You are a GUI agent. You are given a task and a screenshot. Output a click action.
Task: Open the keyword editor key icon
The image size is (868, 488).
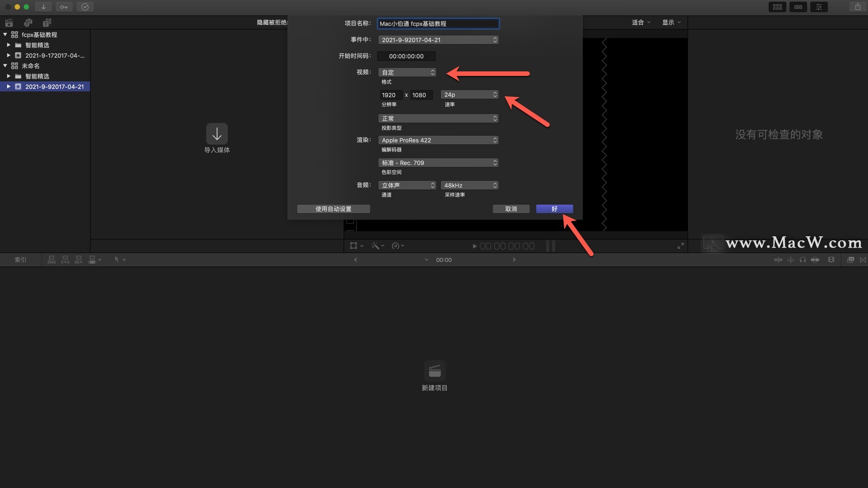pyautogui.click(x=64, y=7)
